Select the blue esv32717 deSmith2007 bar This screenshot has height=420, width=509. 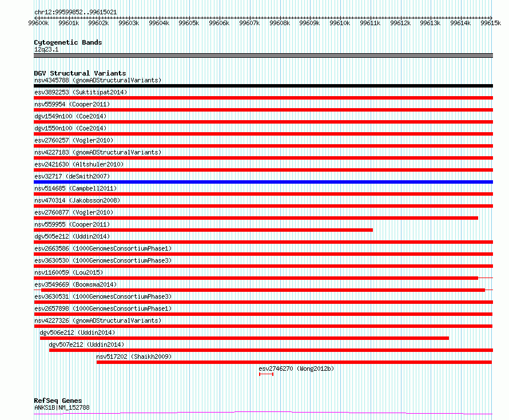[x=263, y=182]
